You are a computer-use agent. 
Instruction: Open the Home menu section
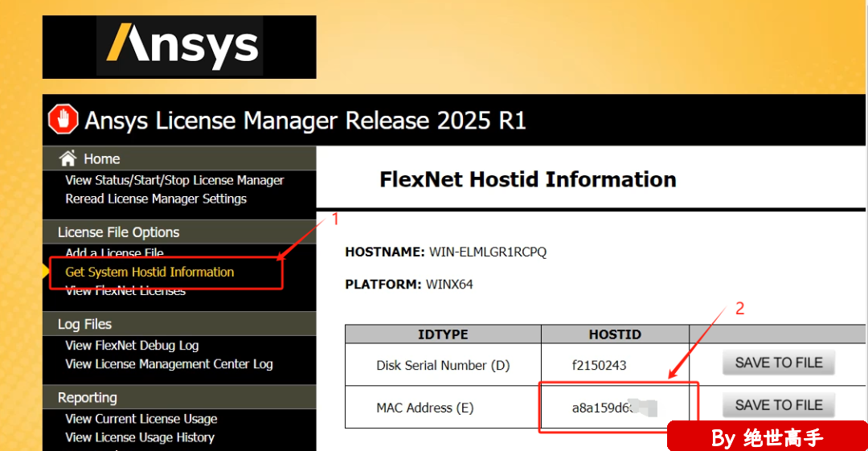click(101, 159)
